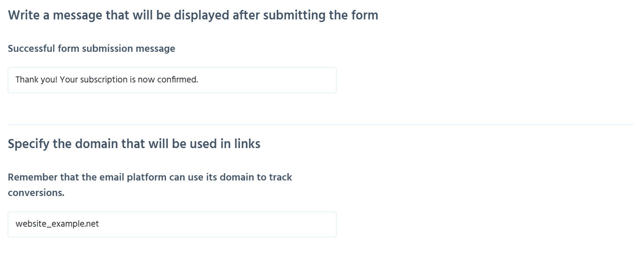Click the word "Successful" in the field label
Viewport: 644px width, 253px height.
point(31,49)
